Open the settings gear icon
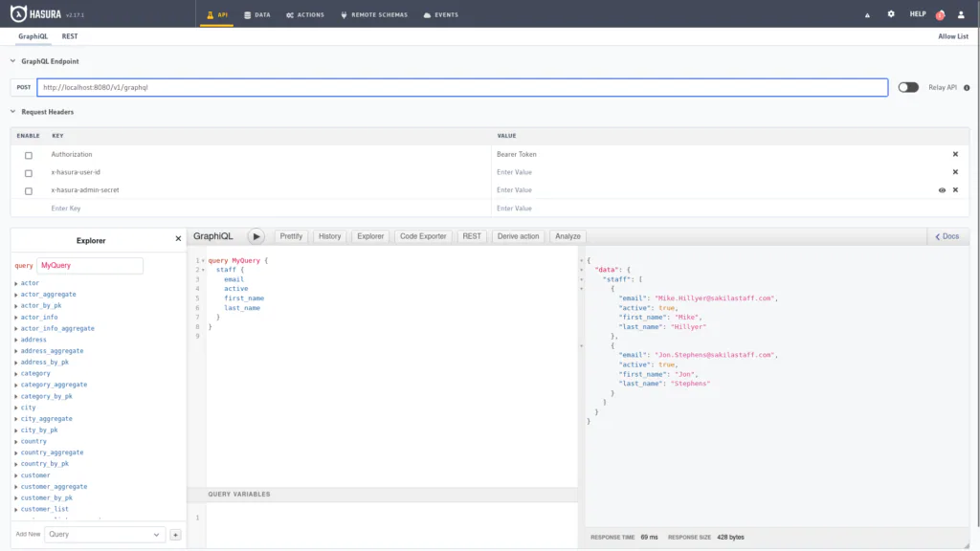The height and width of the screenshot is (551, 980). (x=891, y=14)
